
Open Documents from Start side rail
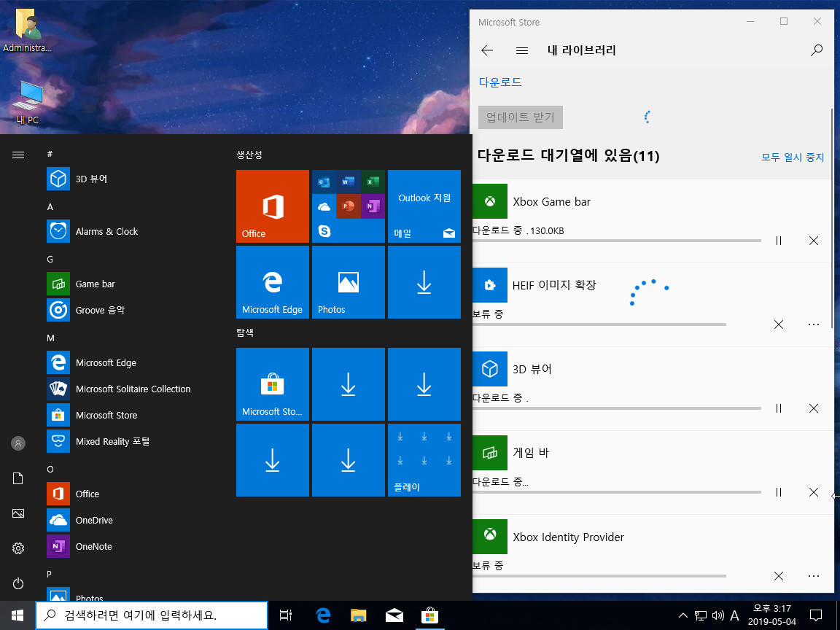pyautogui.click(x=18, y=478)
